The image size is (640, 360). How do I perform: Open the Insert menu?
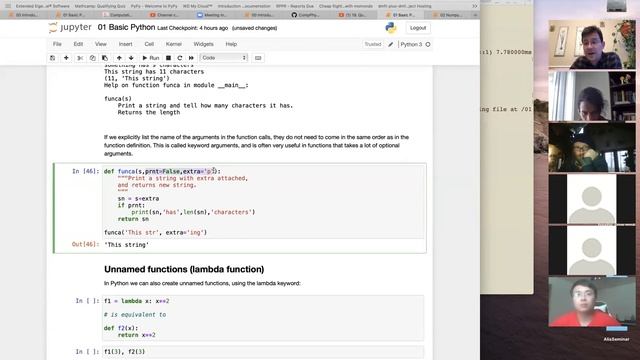125,44
